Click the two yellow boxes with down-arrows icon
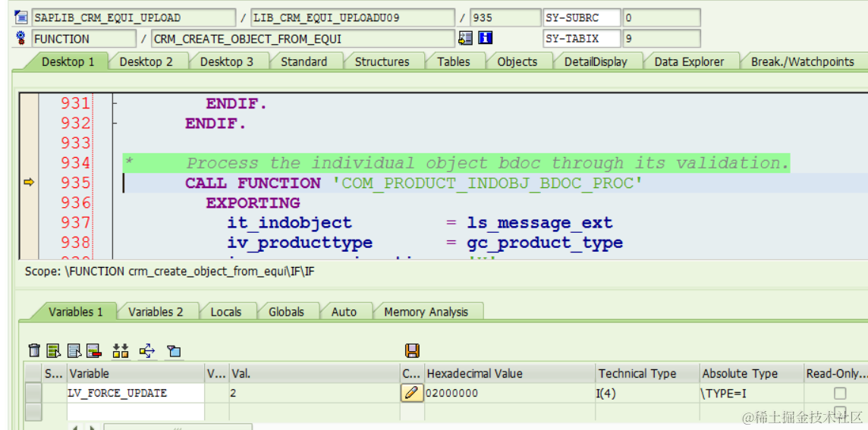The image size is (868, 430). pos(121,350)
